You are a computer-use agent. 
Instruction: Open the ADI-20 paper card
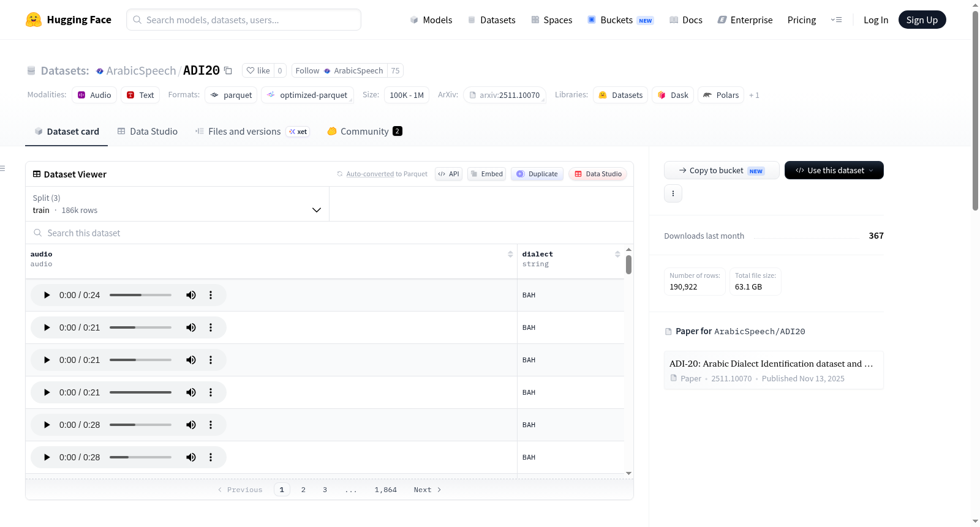[x=774, y=370]
